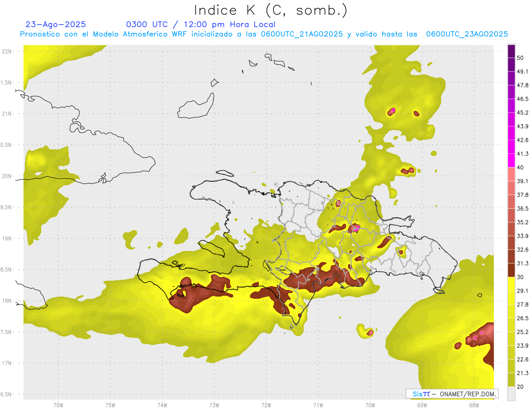The height and width of the screenshot is (411, 532).
Task: Click legend value '37.8'
Action: [522, 195]
